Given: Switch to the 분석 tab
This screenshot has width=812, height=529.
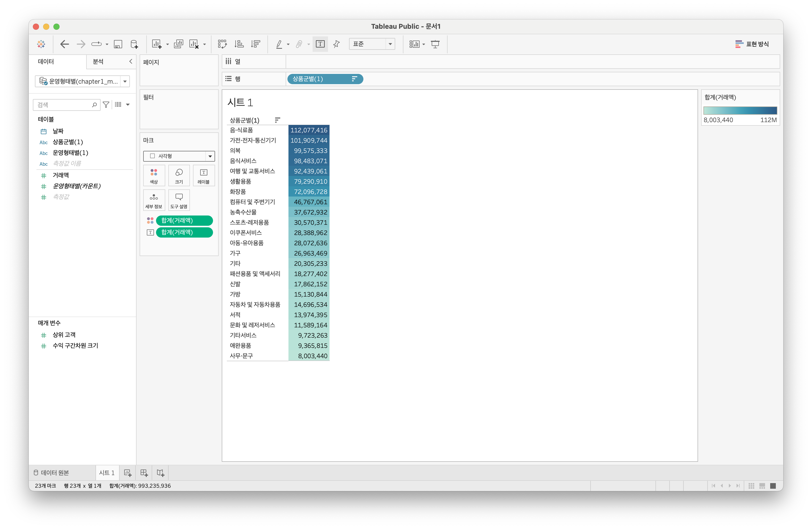Looking at the screenshot, I should [98, 61].
